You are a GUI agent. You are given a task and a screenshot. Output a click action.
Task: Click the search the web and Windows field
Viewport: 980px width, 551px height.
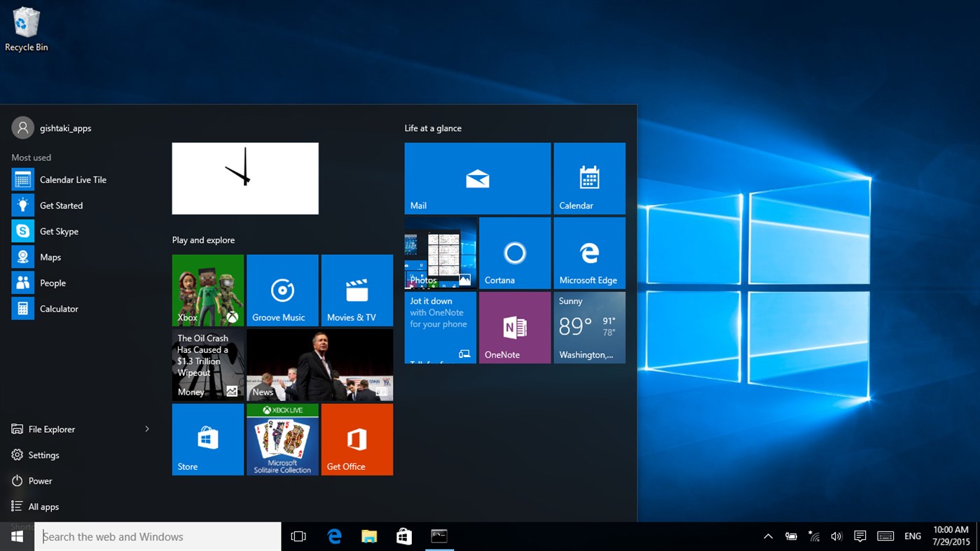158,536
